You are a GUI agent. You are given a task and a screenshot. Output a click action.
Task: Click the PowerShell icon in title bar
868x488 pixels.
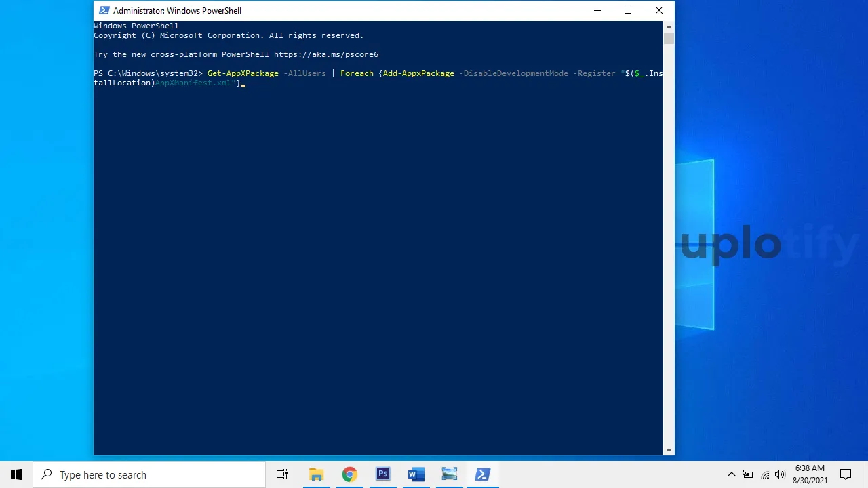click(104, 10)
